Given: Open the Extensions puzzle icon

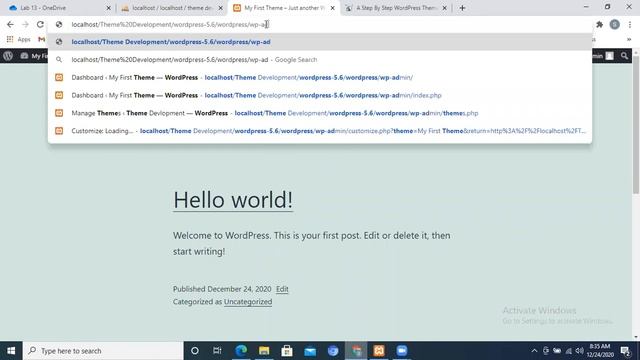Looking at the screenshot, I should tap(600, 24).
